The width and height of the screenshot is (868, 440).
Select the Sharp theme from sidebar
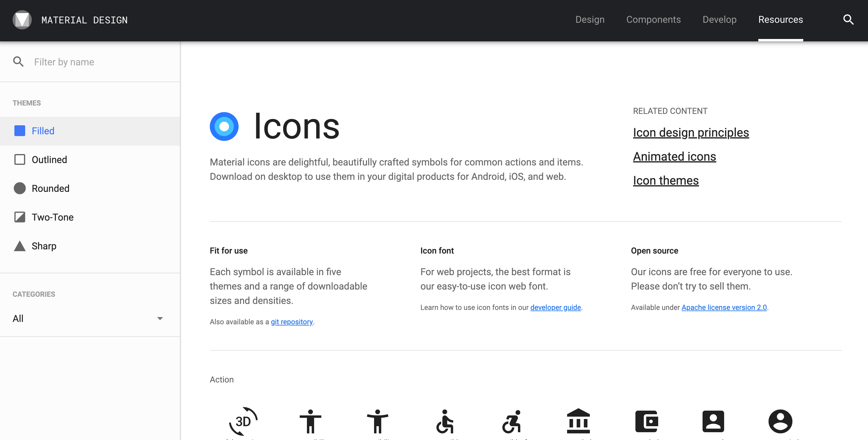(x=44, y=246)
